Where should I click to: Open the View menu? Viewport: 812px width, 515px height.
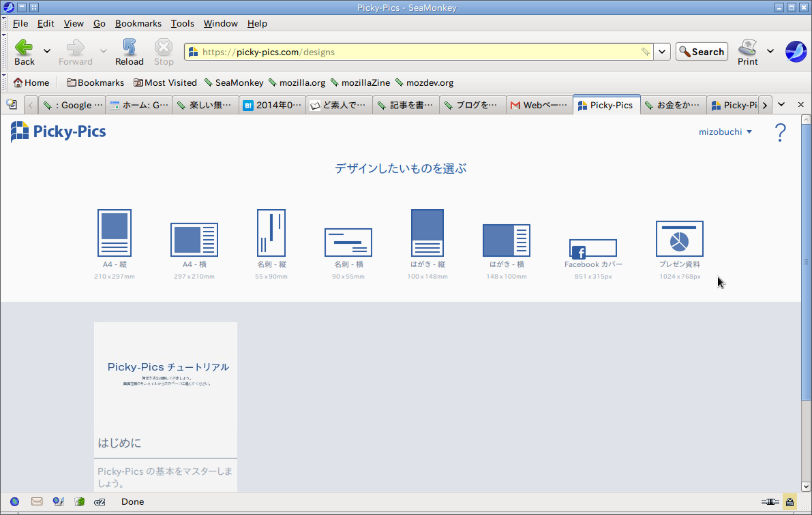pos(74,23)
